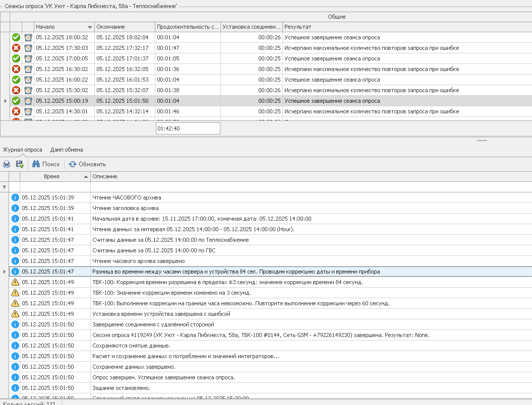Click warning icon for 'Значение коррекции времени' entry
This screenshot has width=532, height=405.
[x=15, y=293]
